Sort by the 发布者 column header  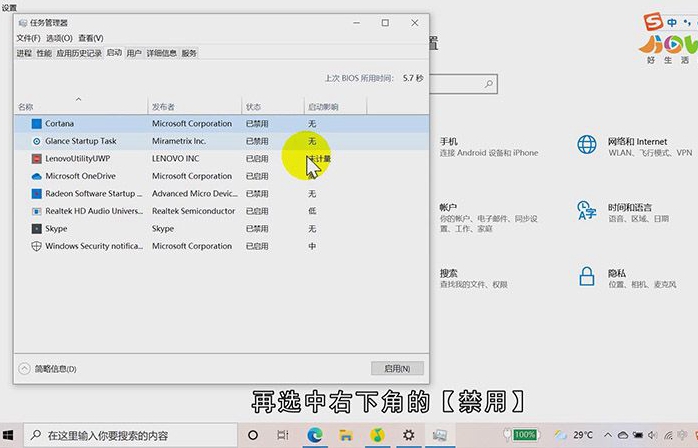coord(195,107)
